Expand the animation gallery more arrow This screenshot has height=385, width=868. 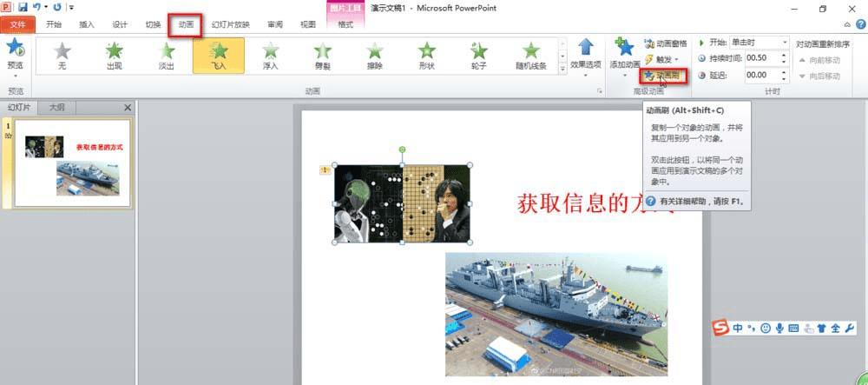tap(563, 69)
